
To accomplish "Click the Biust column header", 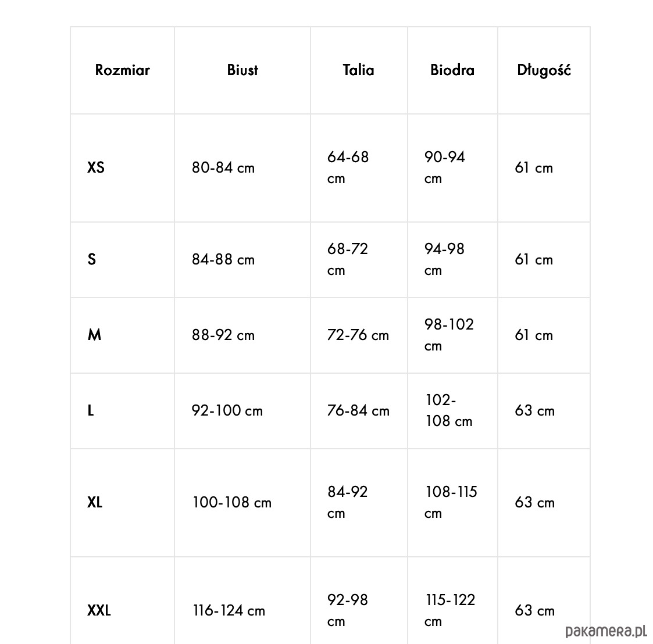I will pyautogui.click(x=242, y=70).
